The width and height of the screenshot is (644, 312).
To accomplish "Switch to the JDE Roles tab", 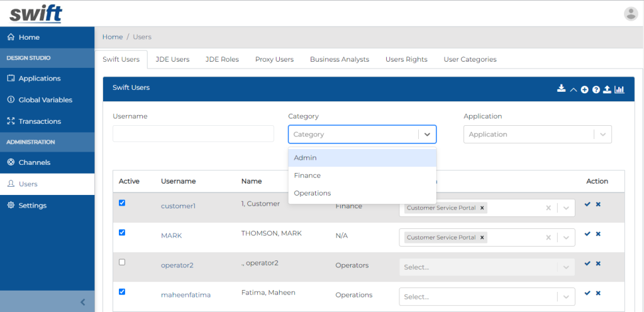I will [x=222, y=59].
